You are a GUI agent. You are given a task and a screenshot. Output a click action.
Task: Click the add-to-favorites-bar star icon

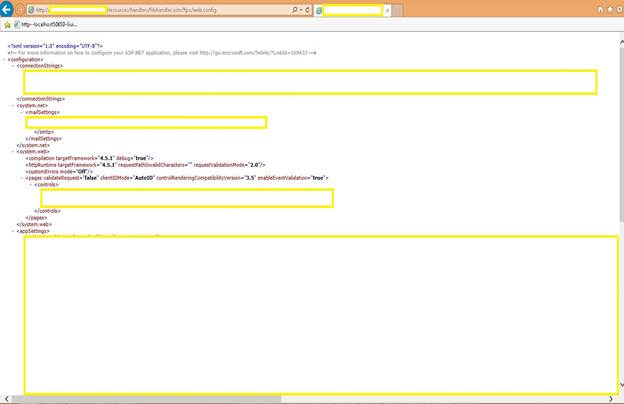7,25
